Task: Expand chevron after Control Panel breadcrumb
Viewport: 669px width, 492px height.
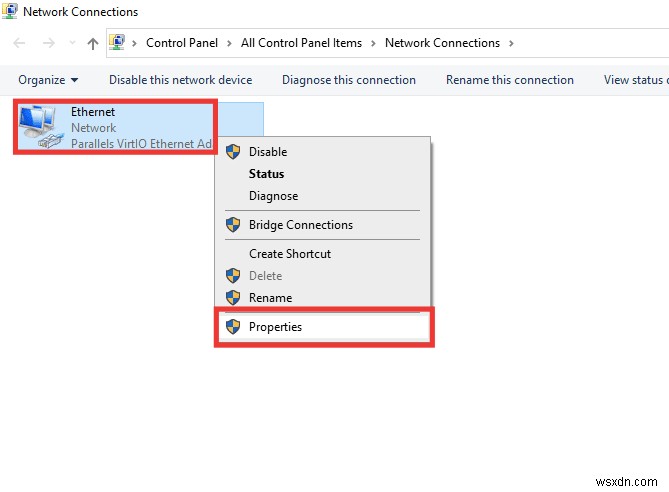Action: pos(232,43)
